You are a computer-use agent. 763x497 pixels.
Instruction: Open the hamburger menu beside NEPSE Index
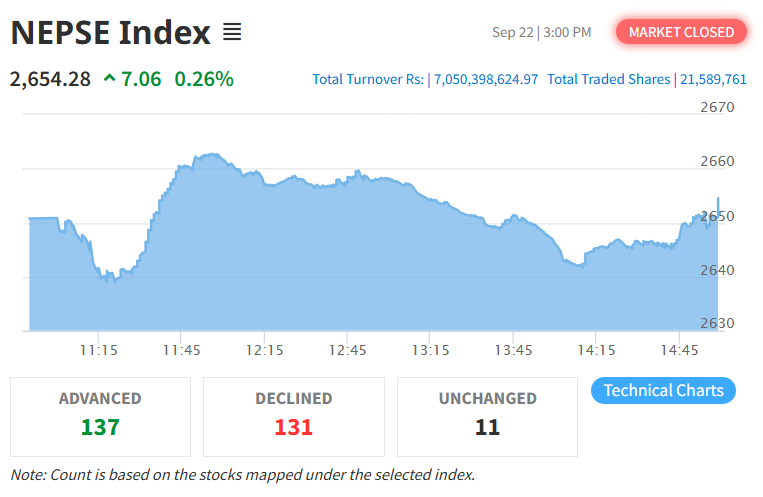tap(232, 32)
